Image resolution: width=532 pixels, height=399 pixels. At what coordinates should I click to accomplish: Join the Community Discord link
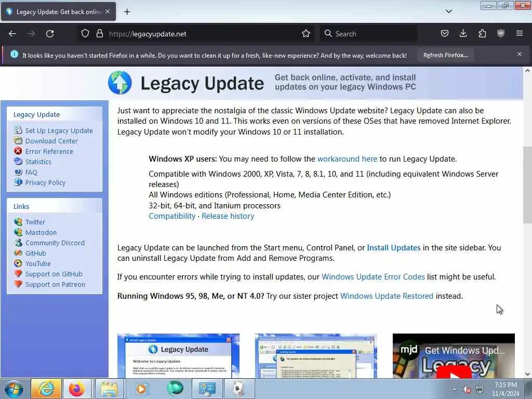tap(55, 243)
